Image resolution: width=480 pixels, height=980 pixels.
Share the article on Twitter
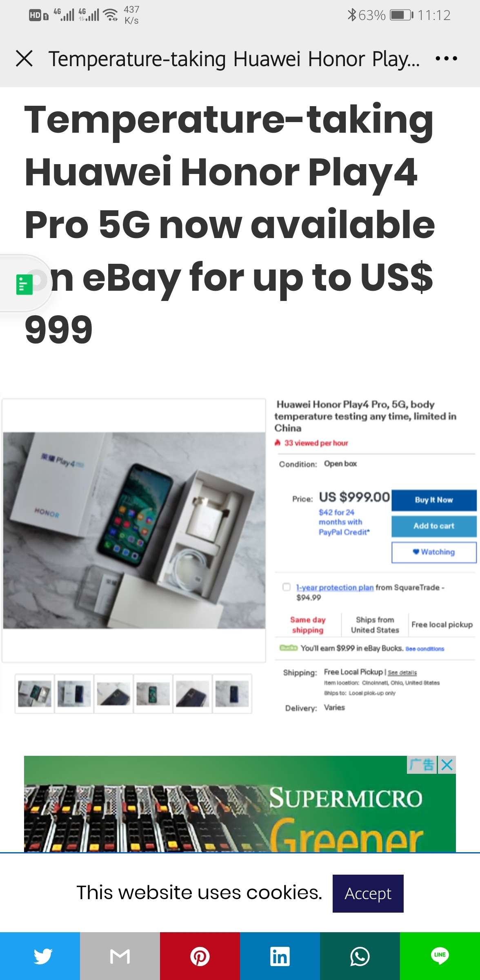coord(40,956)
